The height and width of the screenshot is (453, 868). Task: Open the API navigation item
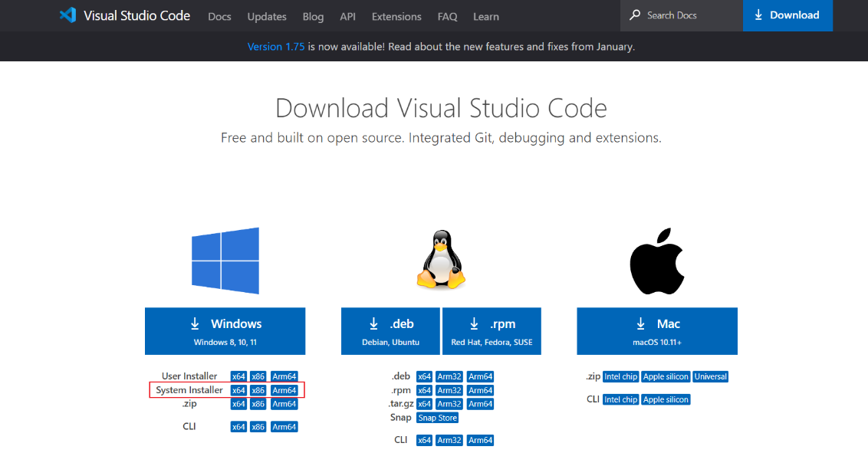point(347,17)
